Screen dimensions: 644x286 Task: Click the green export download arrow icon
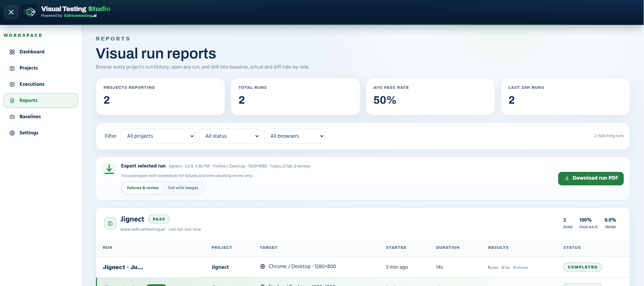pyautogui.click(x=109, y=169)
